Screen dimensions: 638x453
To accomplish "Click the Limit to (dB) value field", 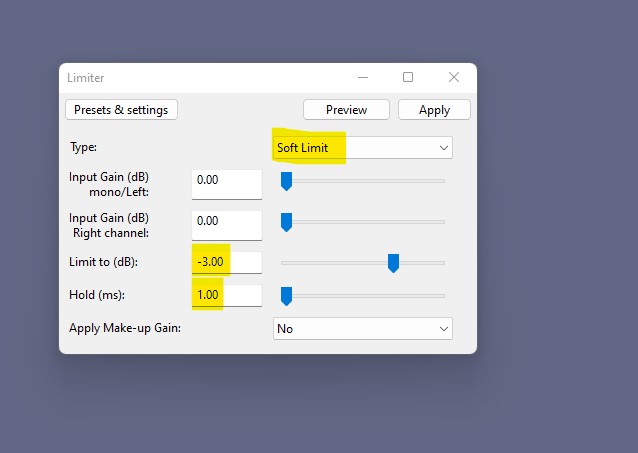I will [227, 263].
